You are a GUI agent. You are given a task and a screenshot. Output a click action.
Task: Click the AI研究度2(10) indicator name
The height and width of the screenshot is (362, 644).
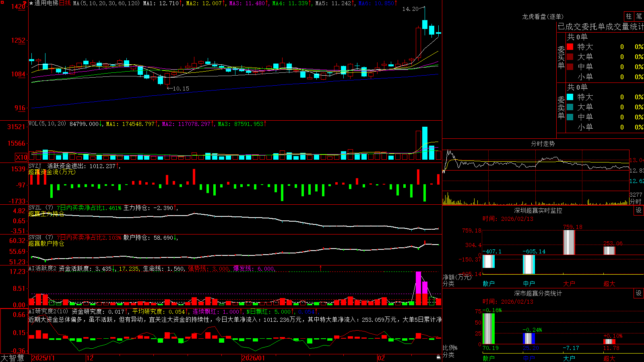coord(48,311)
